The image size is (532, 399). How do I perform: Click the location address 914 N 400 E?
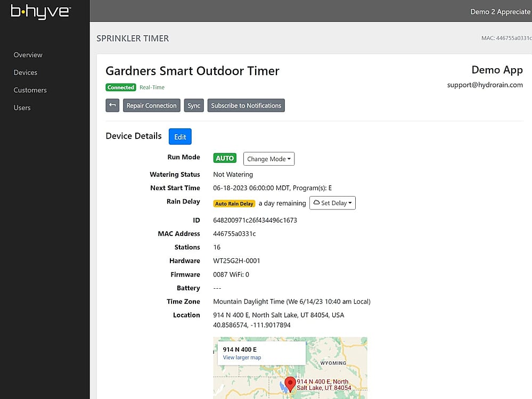click(x=279, y=315)
